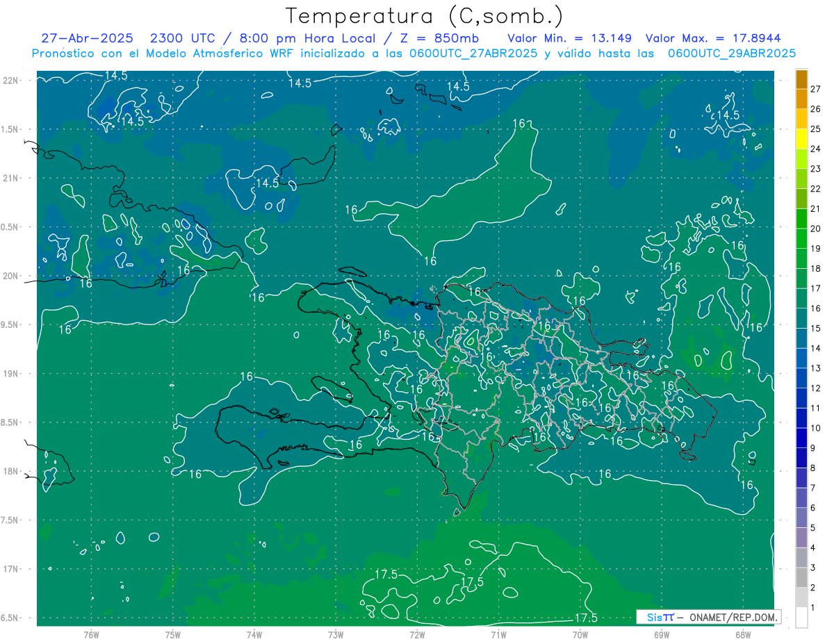This screenshot has height=644, width=834.
Task: Click the legend value '15'
Action: point(815,329)
